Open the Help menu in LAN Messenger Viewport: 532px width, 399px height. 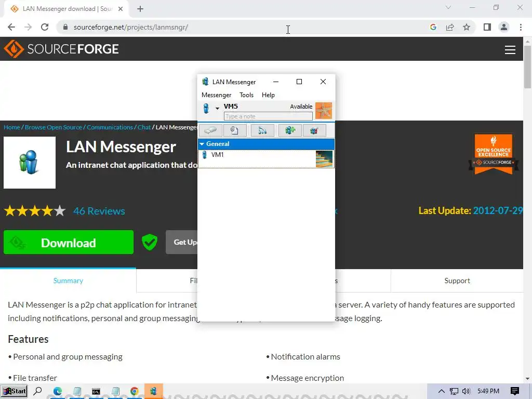click(x=268, y=95)
